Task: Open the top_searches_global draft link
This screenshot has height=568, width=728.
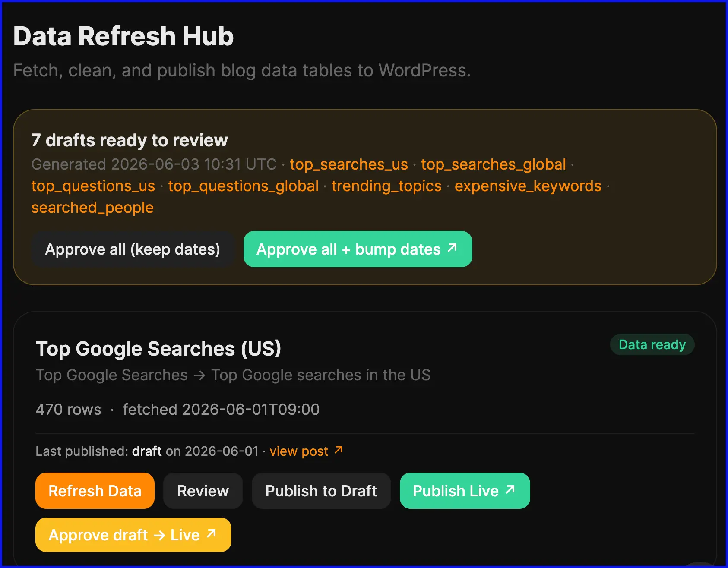Action: point(493,164)
